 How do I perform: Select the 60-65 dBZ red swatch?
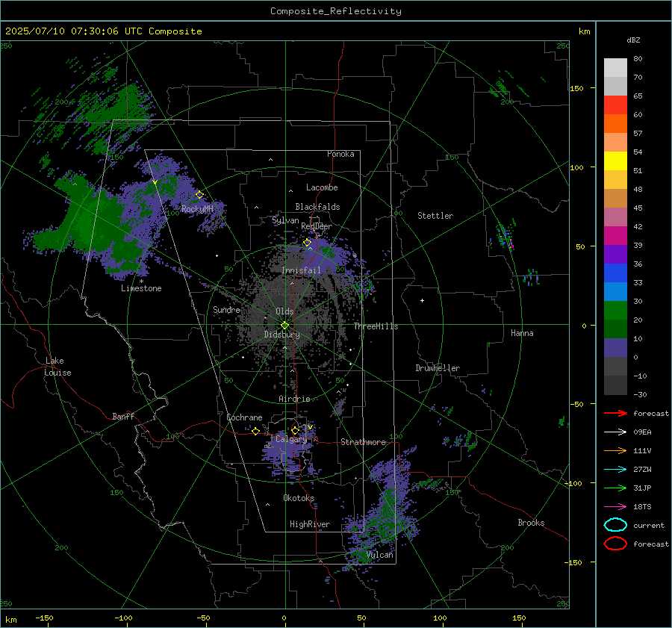click(615, 105)
